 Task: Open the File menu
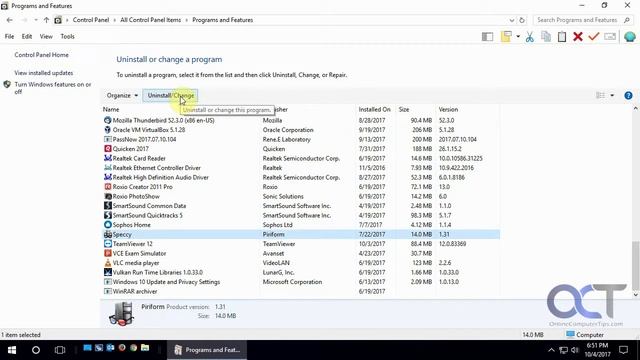(9, 36)
